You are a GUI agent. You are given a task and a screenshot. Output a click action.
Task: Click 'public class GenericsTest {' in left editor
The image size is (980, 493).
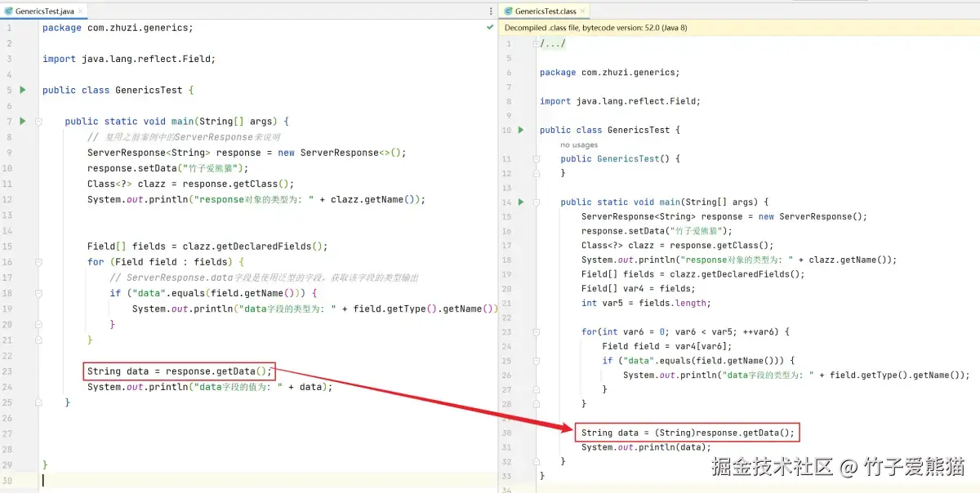118,90
